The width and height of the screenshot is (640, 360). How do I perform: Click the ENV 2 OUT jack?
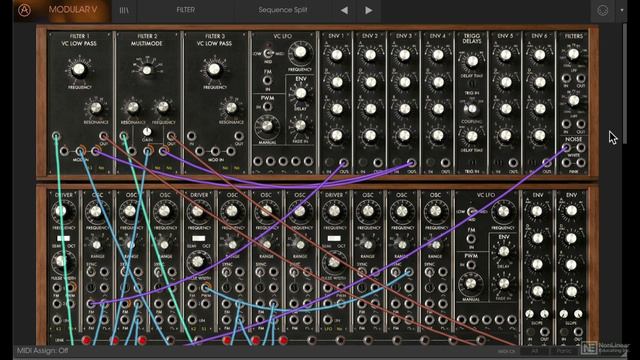pyautogui.click(x=378, y=163)
